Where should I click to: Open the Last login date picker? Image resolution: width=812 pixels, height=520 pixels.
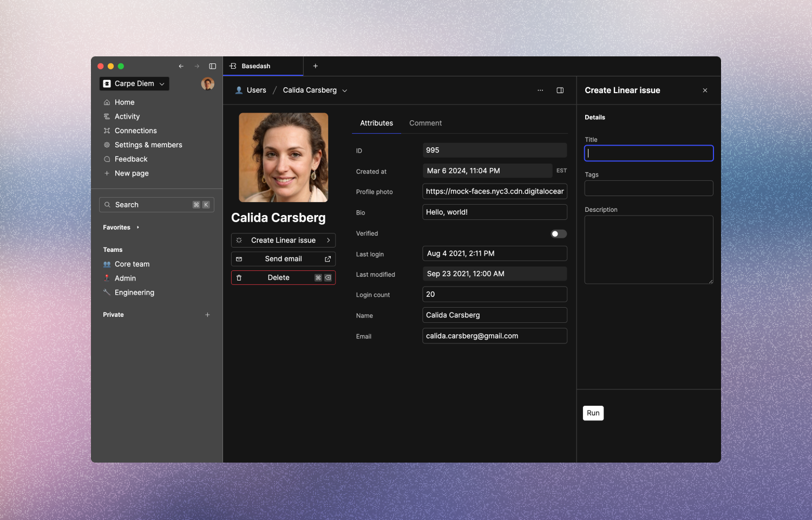point(495,253)
